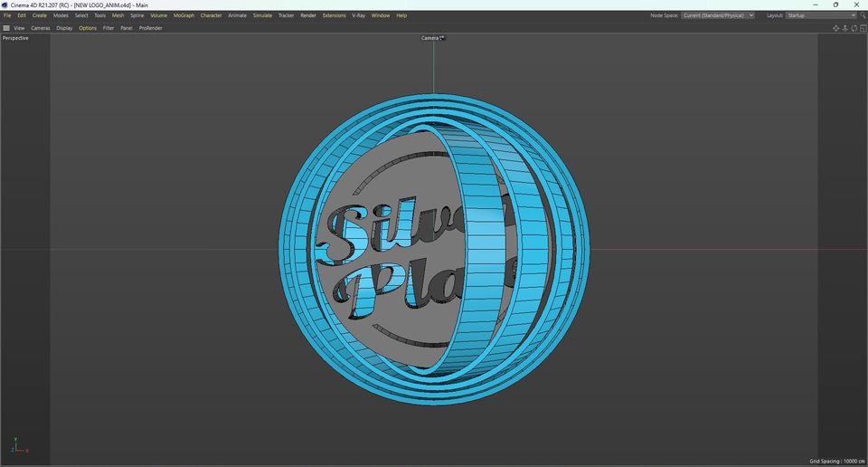Open the Tools menu
The image size is (868, 467).
pyautogui.click(x=99, y=15)
